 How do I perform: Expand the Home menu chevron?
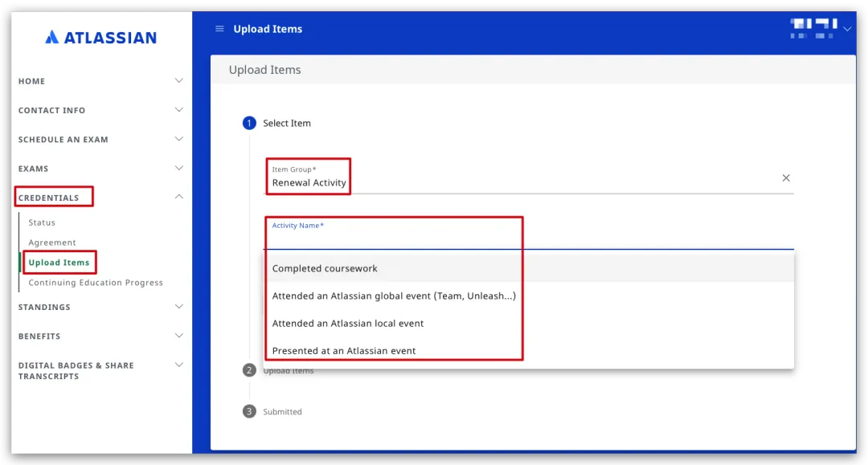(178, 81)
